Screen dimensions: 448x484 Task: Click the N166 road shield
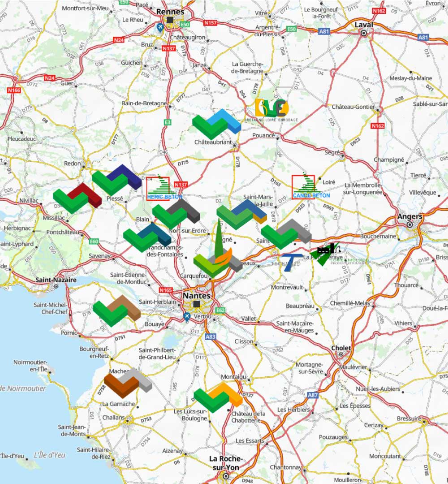tap(14, 90)
